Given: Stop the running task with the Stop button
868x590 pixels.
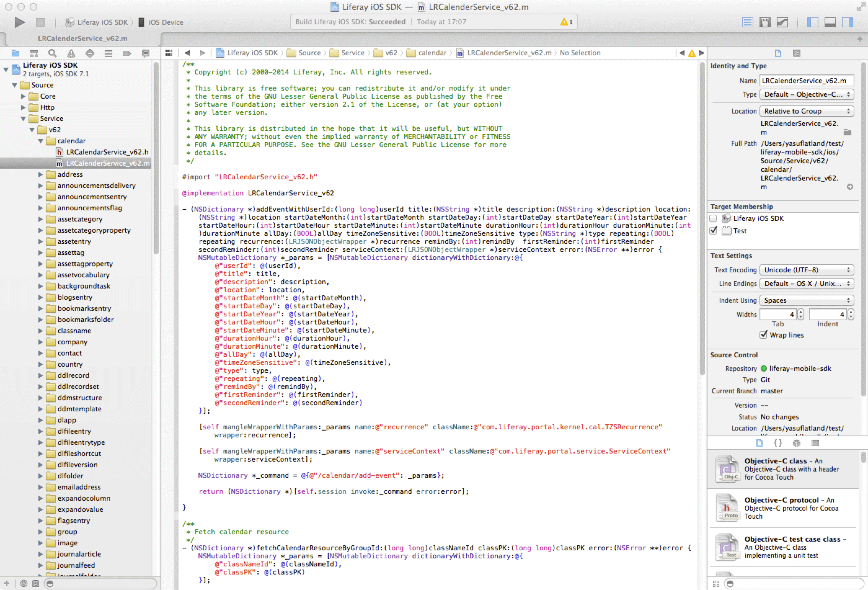Looking at the screenshot, I should pos(40,22).
